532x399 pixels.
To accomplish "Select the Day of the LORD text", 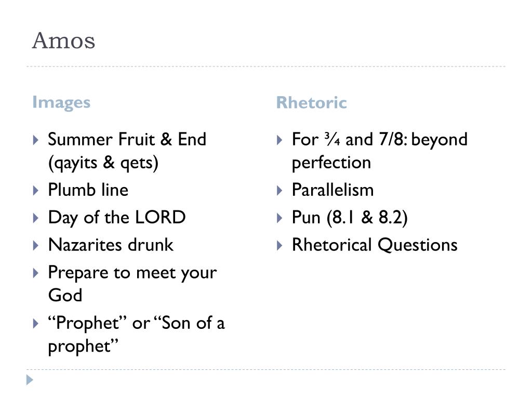I will point(117,218).
